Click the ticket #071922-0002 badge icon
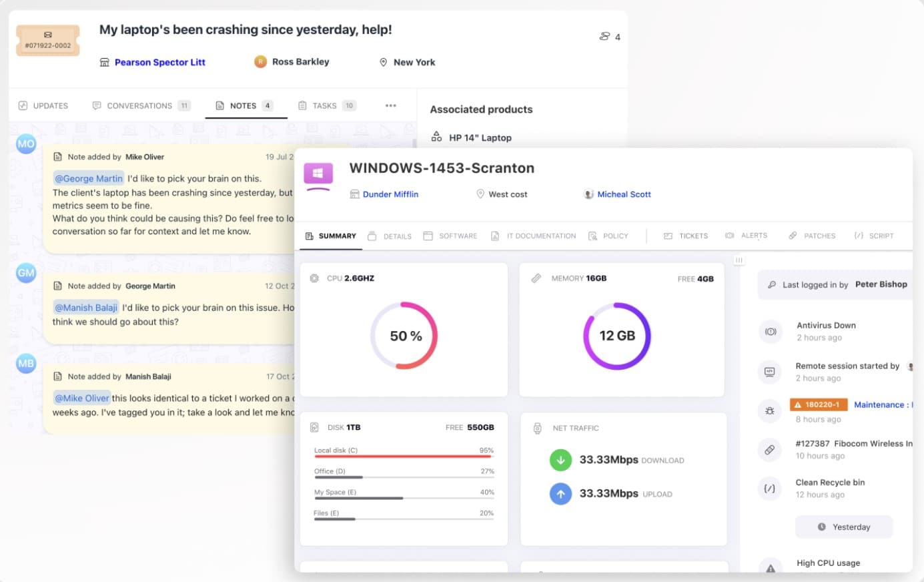The image size is (924, 582). tap(48, 40)
